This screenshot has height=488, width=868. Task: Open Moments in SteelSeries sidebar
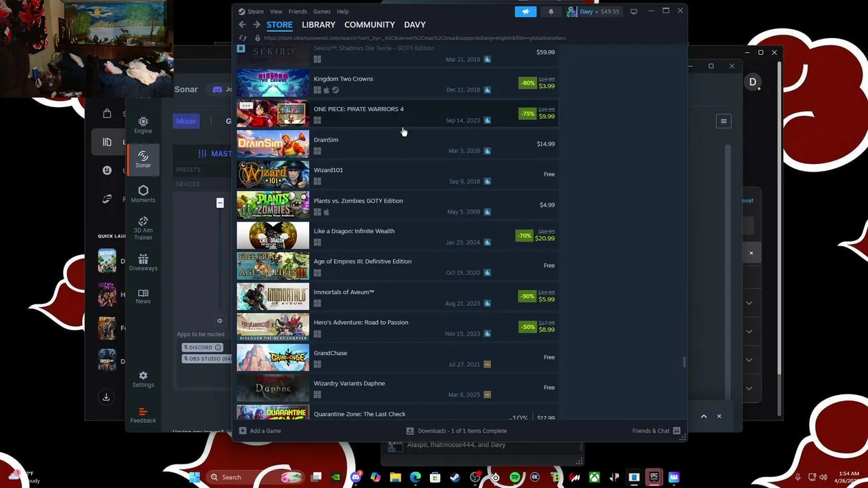143,195
